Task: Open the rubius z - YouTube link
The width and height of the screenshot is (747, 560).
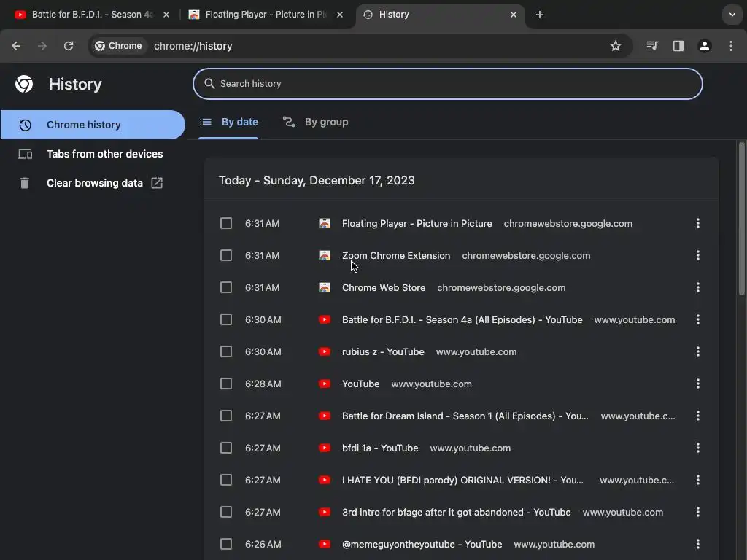Action: (x=383, y=352)
